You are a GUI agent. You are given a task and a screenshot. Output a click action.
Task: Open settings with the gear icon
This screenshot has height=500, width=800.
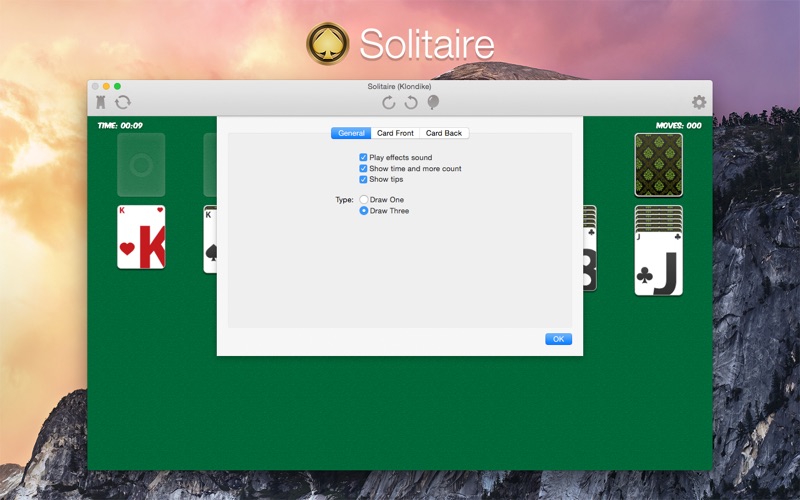[x=699, y=102]
